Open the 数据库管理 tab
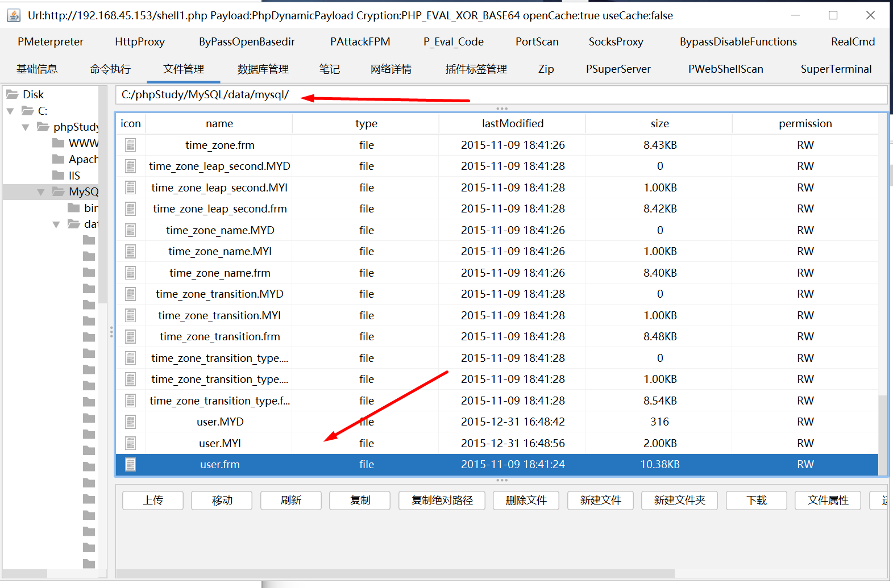Screen dimensions: 893x588 (263, 69)
